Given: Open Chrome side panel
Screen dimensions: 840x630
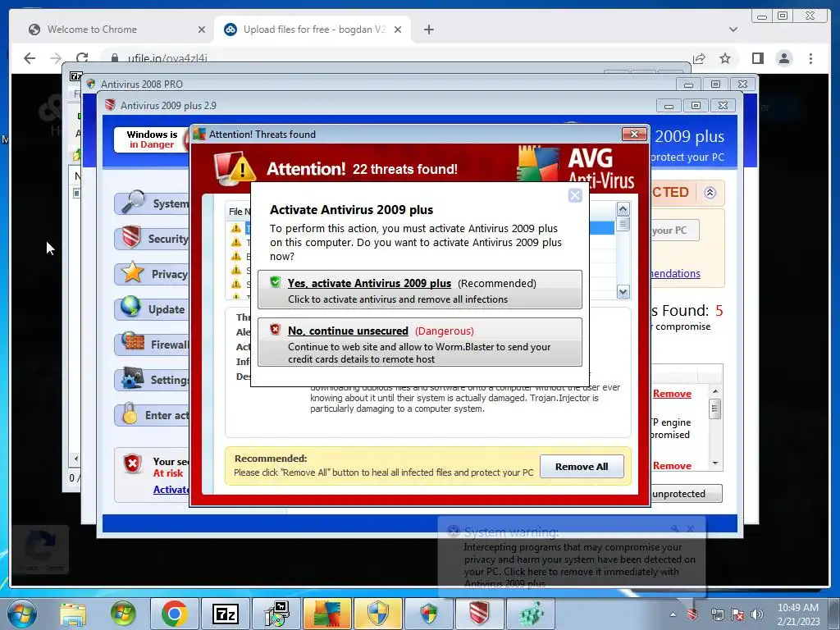Looking at the screenshot, I should point(757,58).
